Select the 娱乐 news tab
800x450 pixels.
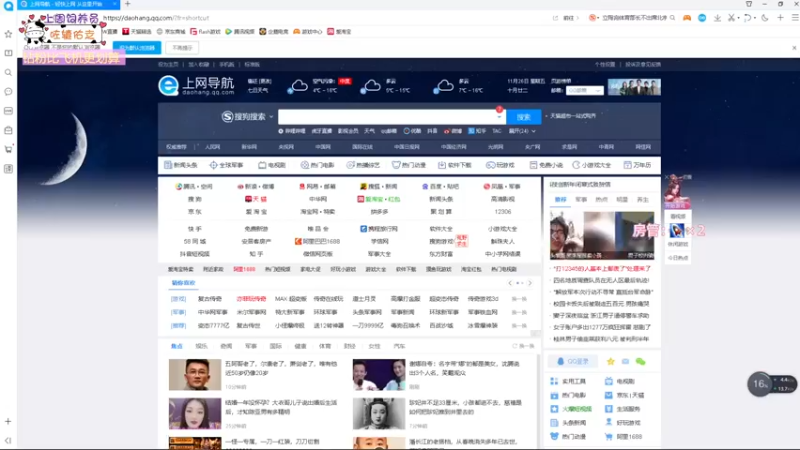coord(202,346)
